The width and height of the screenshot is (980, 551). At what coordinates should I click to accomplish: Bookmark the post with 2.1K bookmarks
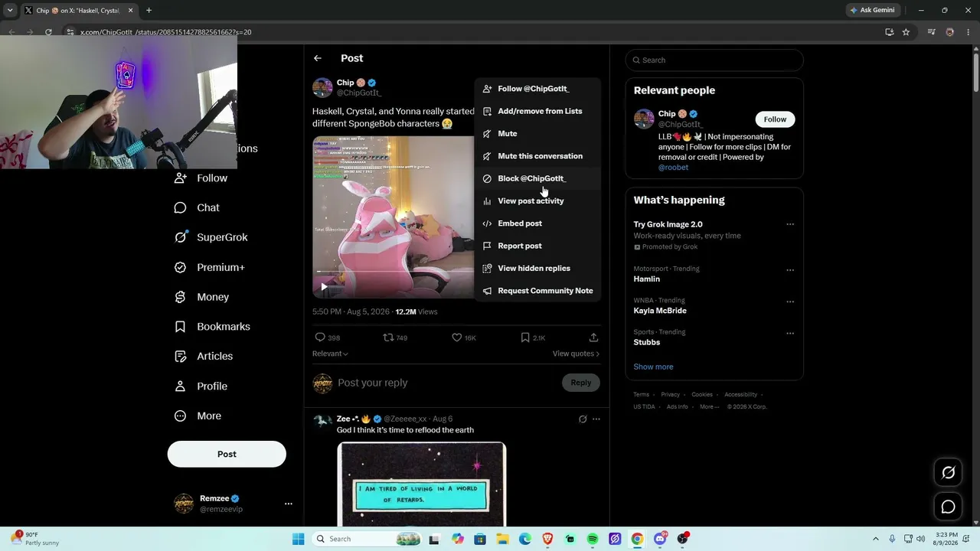point(525,337)
